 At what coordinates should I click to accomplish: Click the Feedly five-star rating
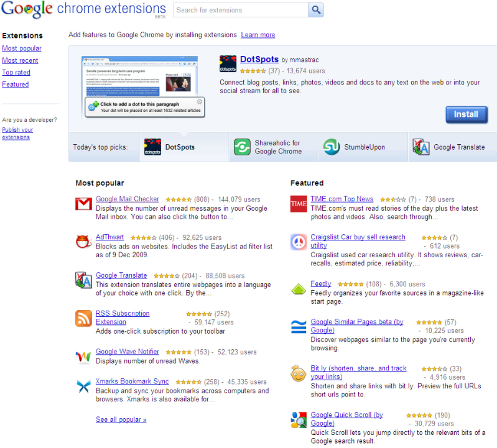tap(351, 285)
